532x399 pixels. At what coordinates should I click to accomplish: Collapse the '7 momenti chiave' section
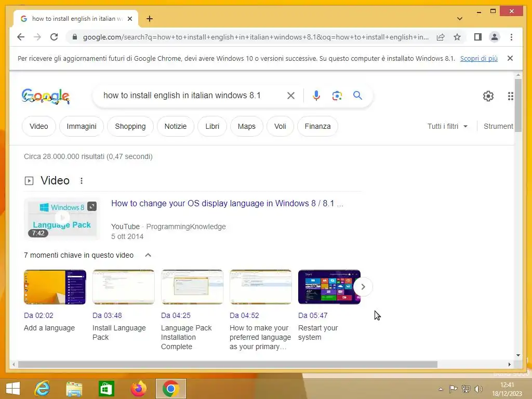(x=148, y=255)
